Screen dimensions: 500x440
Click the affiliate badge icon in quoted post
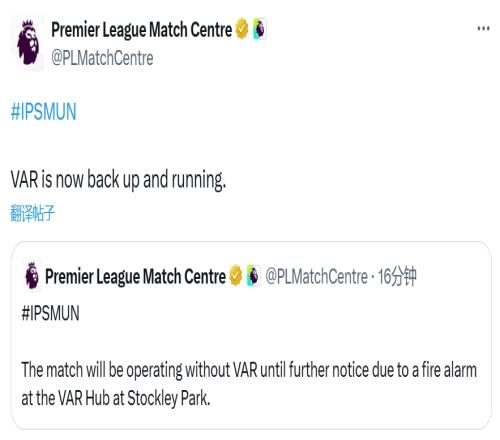pyautogui.click(x=253, y=276)
